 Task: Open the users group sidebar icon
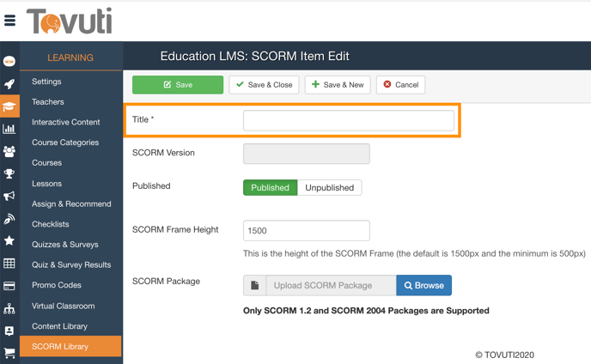[9, 151]
